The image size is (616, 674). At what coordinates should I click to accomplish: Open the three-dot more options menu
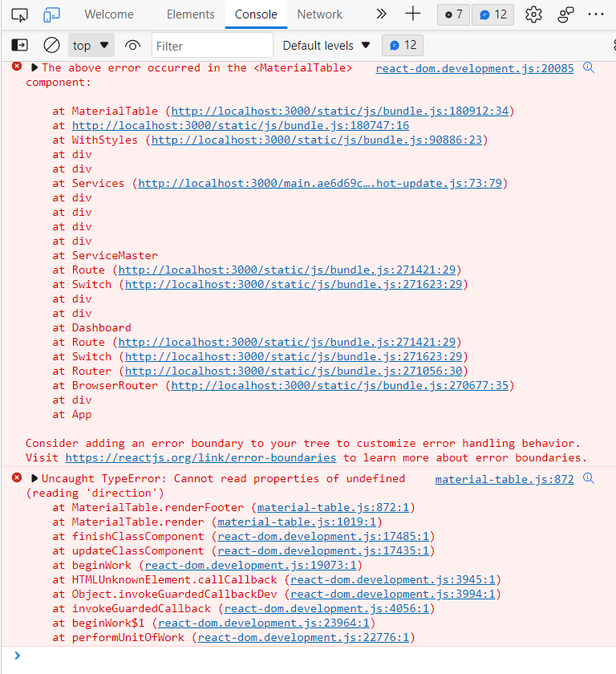point(596,14)
